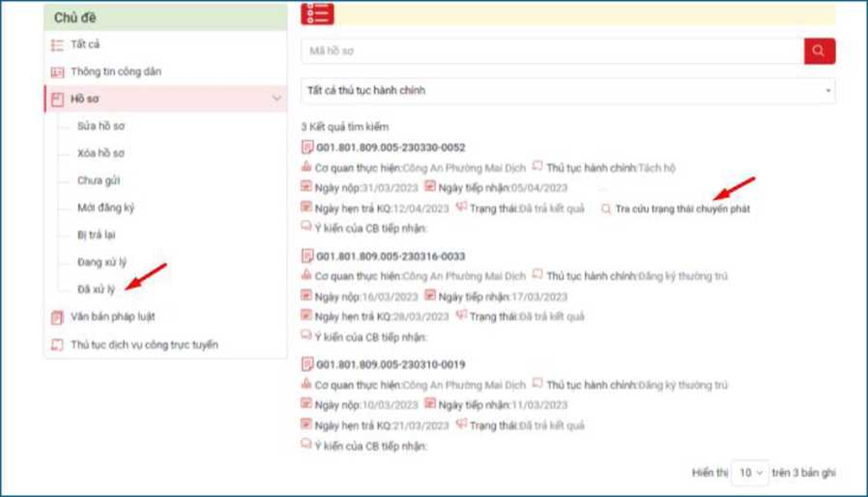Click the Thông tin công dân icon
Image resolution: width=868 pixels, height=497 pixels.
point(57,73)
